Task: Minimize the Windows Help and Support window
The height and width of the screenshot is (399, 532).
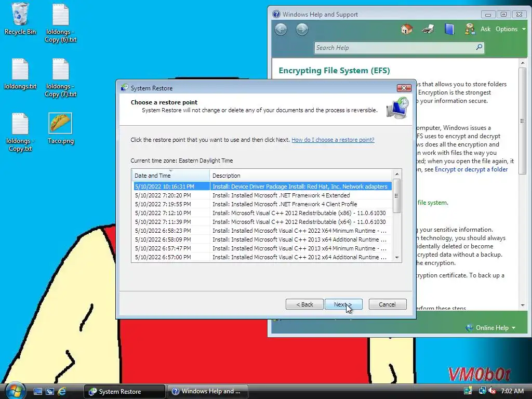Action: click(x=488, y=14)
